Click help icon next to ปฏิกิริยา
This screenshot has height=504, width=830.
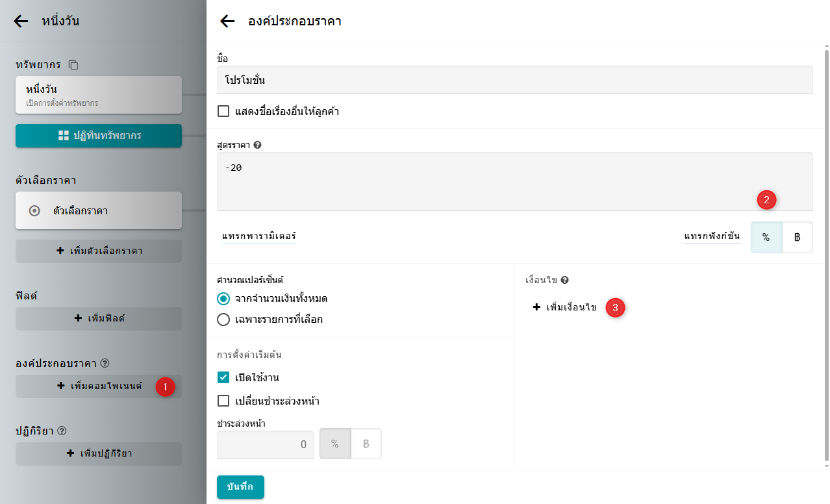62,431
